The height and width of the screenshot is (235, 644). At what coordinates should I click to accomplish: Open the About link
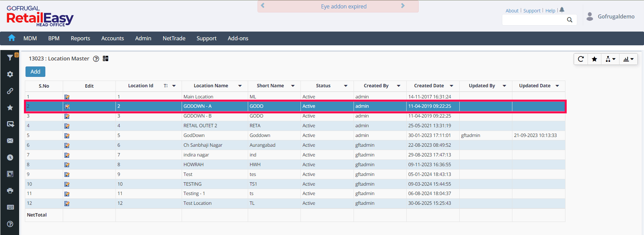click(x=512, y=11)
